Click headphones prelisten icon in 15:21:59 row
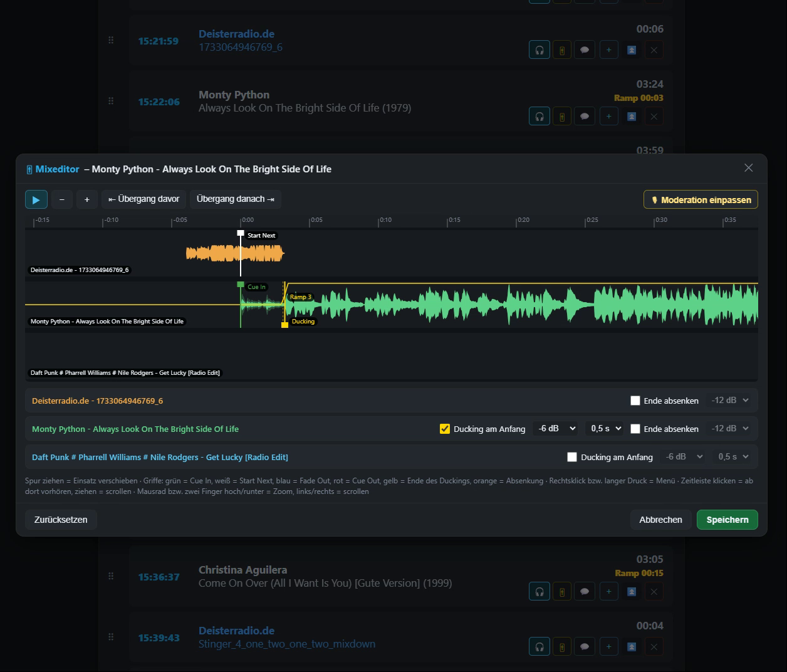The height and width of the screenshot is (672, 787). coord(539,50)
